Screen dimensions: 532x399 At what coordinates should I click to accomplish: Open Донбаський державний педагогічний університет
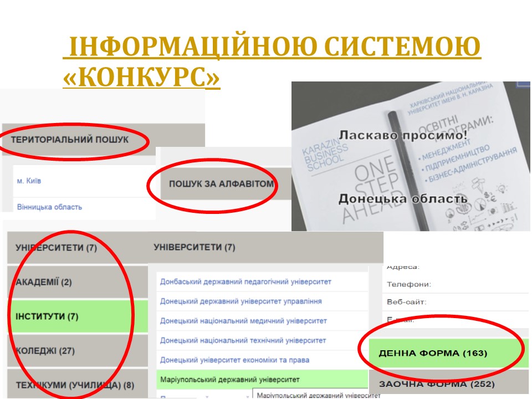[245, 282]
